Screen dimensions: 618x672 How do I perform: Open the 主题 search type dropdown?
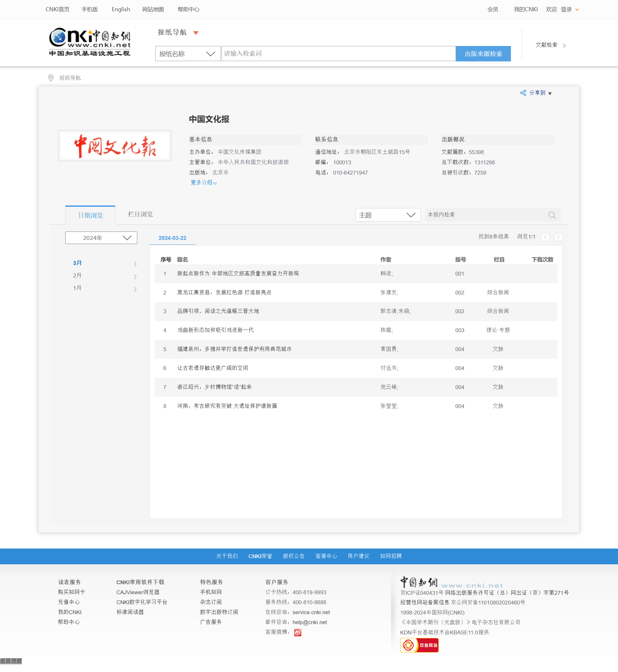point(387,215)
